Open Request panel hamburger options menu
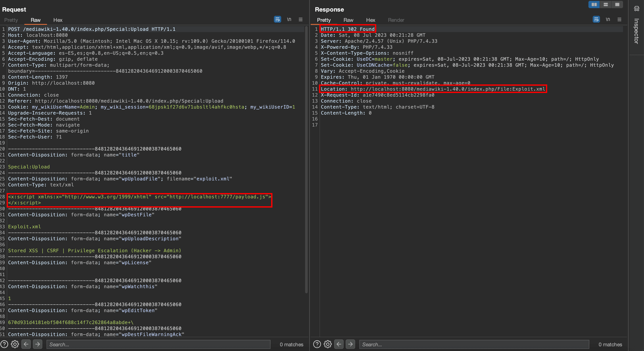644x351 pixels. (x=301, y=19)
